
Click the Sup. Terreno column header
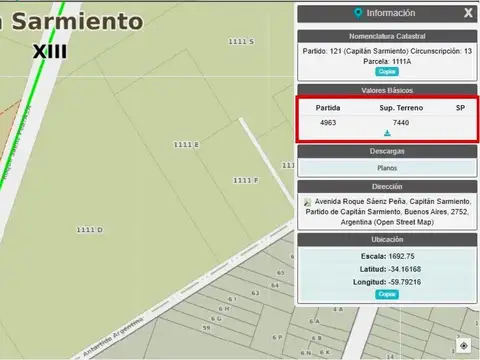pyautogui.click(x=401, y=108)
